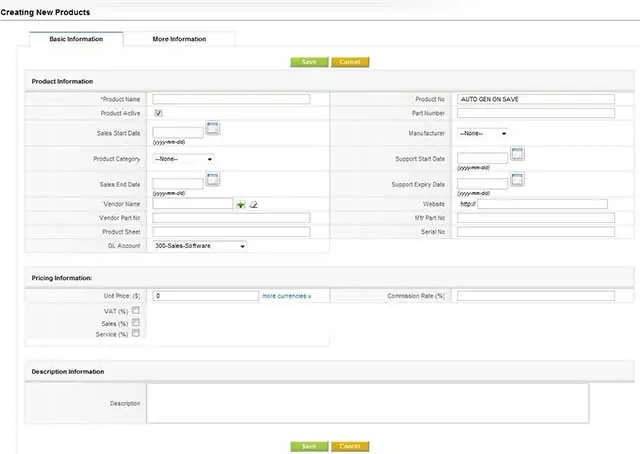640x454 pixels.
Task: Focus the Product Name input field
Action: (231, 99)
